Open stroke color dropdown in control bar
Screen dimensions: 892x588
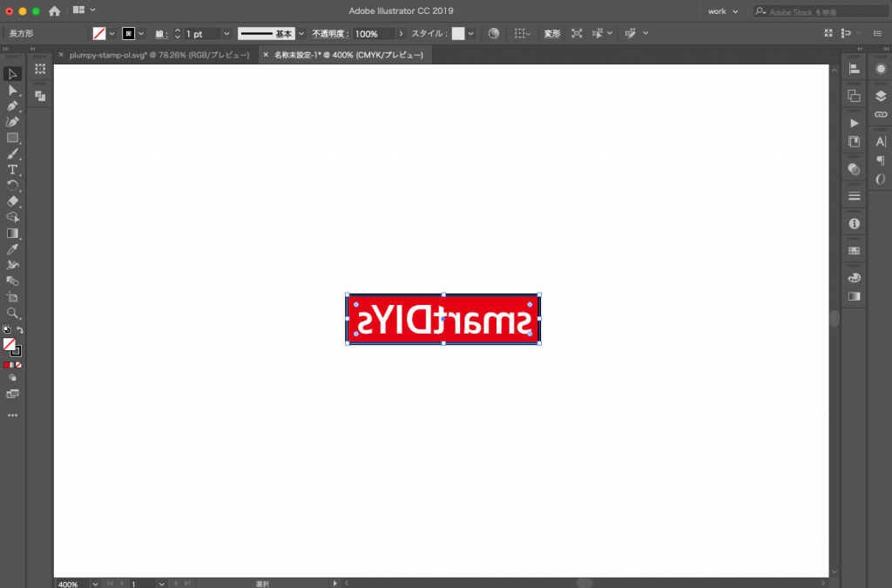pyautogui.click(x=142, y=34)
